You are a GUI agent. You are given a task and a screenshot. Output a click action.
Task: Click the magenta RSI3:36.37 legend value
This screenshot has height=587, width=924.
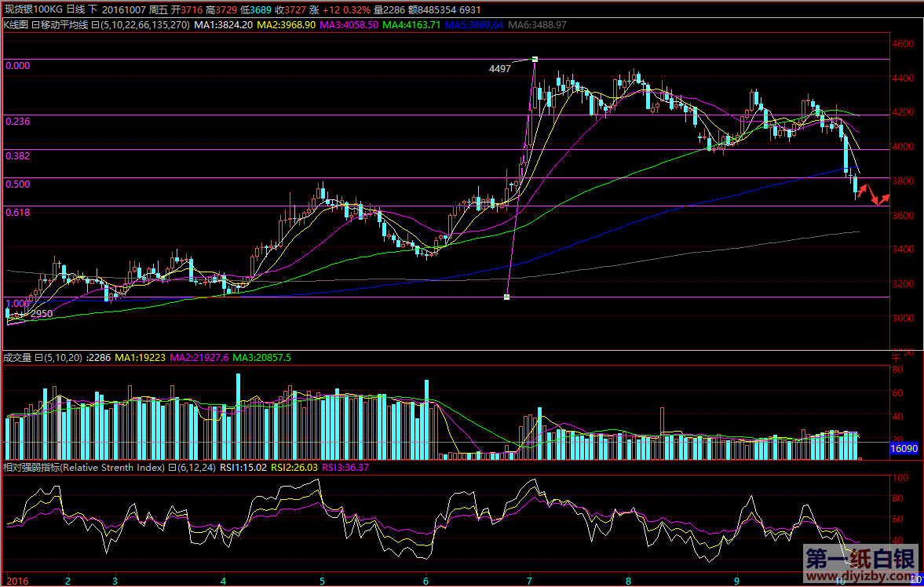pyautogui.click(x=347, y=468)
